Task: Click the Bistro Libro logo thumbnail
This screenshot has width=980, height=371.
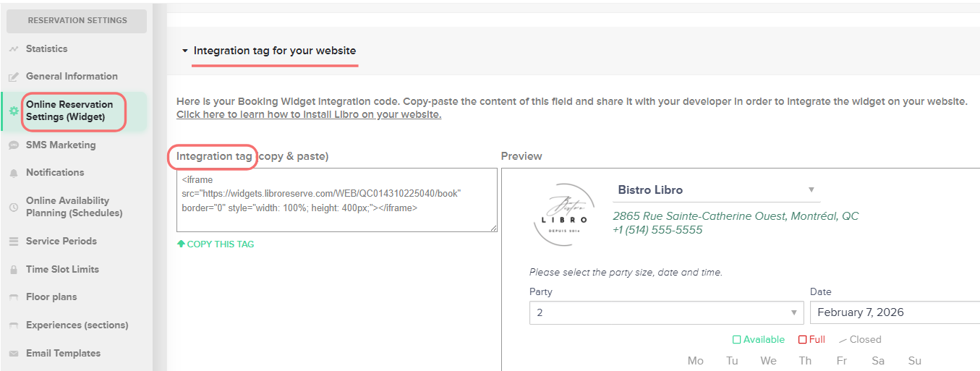Action: tap(563, 214)
